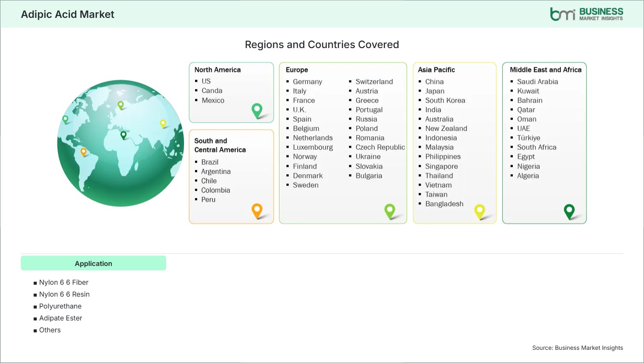Viewport: 644px width, 363px height.
Task: Click the Nylon 6 6 Resin application
Action: pos(64,294)
